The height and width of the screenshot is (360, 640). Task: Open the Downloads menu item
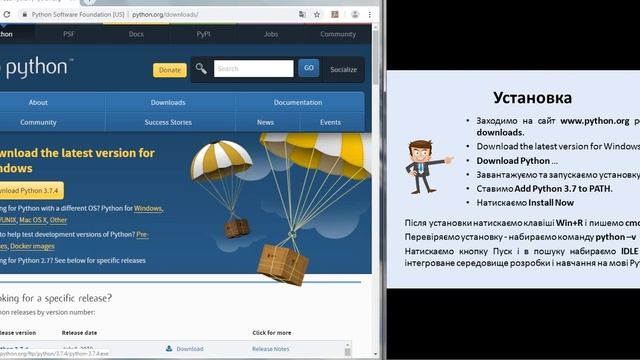tap(168, 102)
